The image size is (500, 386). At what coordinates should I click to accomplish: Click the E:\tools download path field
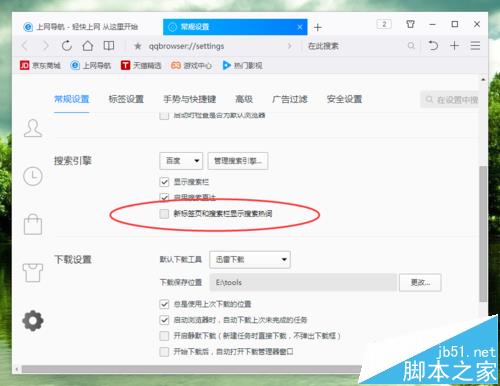click(x=303, y=282)
